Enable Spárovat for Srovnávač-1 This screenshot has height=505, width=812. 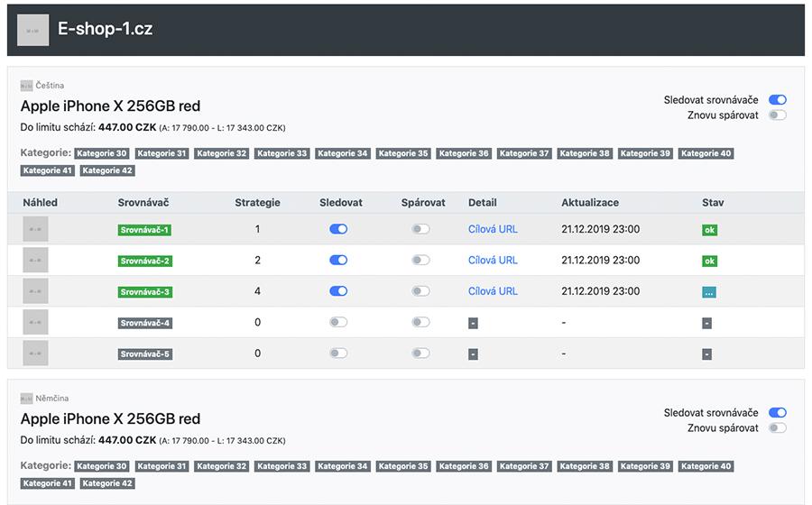420,229
